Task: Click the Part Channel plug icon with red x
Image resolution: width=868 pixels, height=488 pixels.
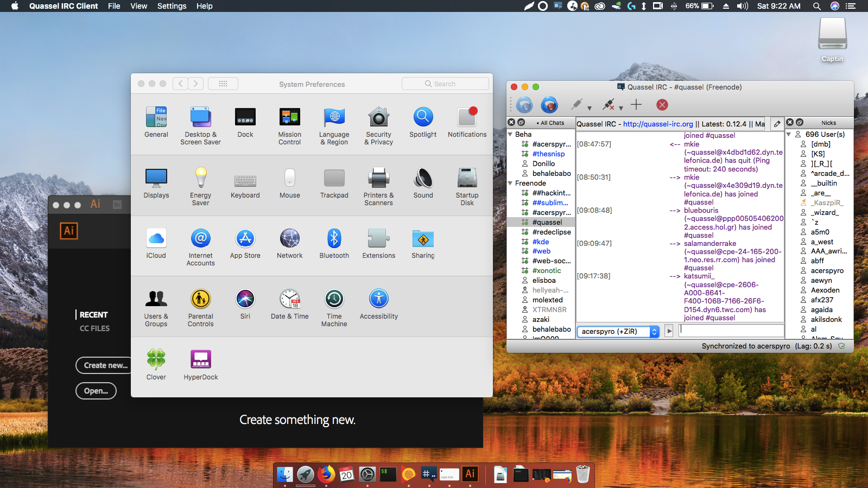Action: (609, 104)
